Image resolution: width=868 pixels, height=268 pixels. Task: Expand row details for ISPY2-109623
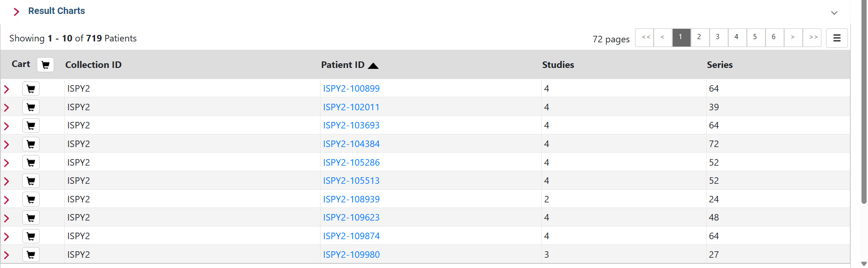[x=7, y=218]
